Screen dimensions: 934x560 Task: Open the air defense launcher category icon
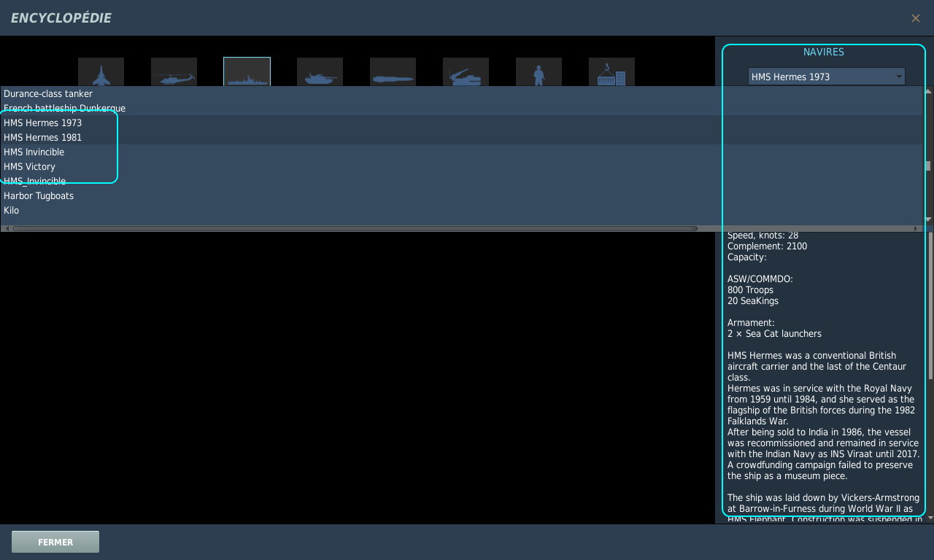pyautogui.click(x=466, y=72)
